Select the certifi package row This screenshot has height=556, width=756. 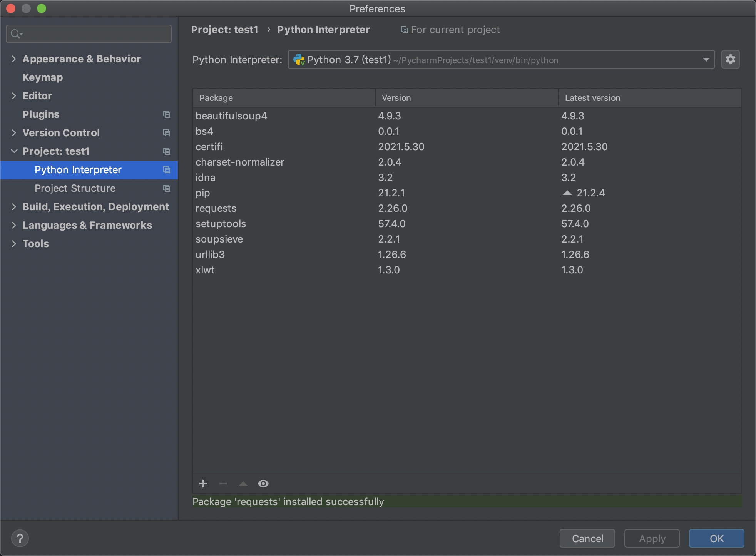coord(467,147)
